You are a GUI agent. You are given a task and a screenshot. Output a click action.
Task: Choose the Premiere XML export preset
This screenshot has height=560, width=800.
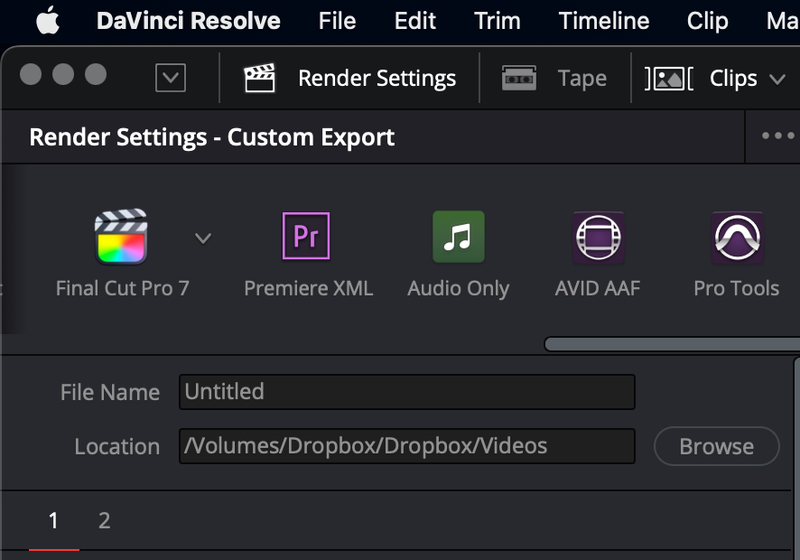pos(307,237)
